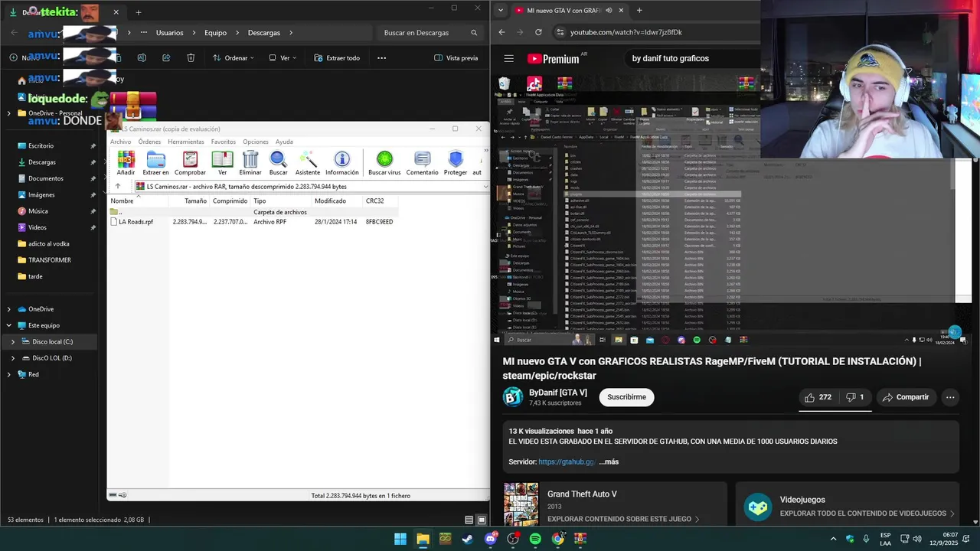Click the share icon in Explorer toolbar
The image size is (980, 551).
click(166, 57)
